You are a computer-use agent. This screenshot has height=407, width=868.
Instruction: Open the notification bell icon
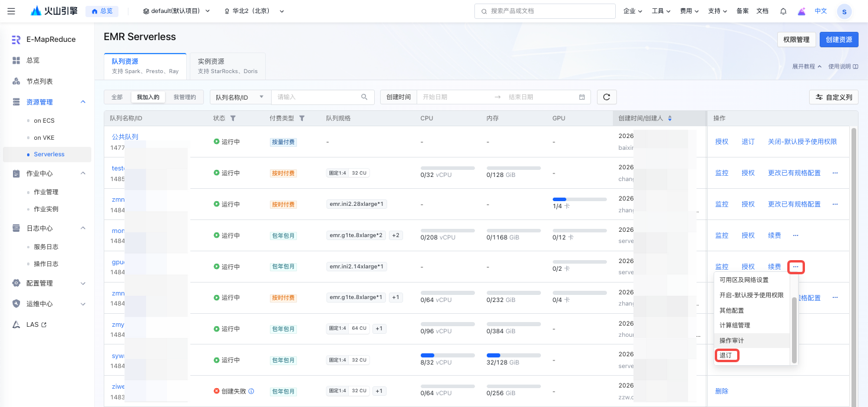[x=783, y=11]
